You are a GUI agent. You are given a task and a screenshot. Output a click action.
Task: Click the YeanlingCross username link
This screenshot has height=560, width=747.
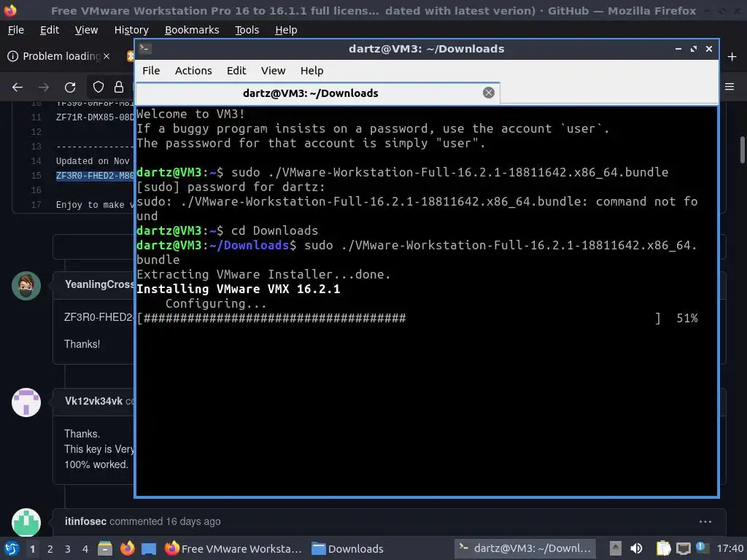[x=99, y=284]
